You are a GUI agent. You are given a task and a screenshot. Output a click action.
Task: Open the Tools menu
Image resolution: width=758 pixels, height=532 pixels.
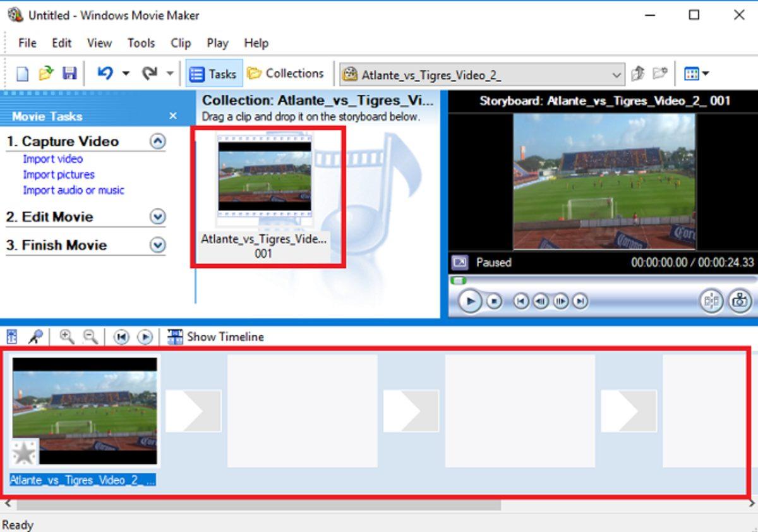141,43
